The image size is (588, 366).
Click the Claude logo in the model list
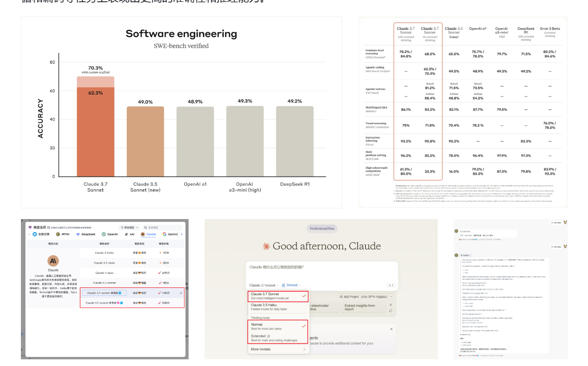coord(53,261)
